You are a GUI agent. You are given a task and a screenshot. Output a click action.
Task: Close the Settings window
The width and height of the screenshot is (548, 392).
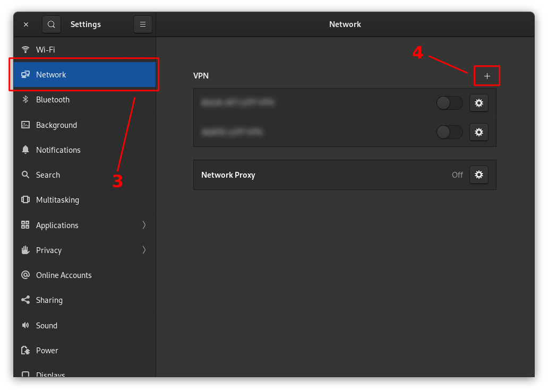[26, 24]
